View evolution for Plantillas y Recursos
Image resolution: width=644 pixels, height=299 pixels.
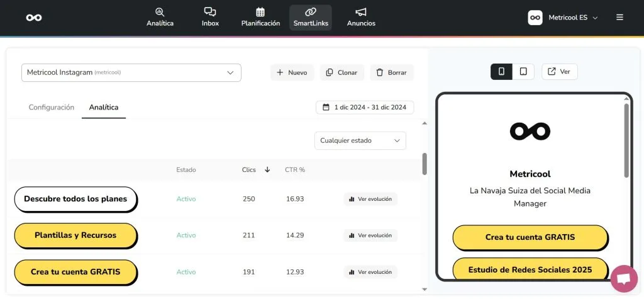pos(370,235)
